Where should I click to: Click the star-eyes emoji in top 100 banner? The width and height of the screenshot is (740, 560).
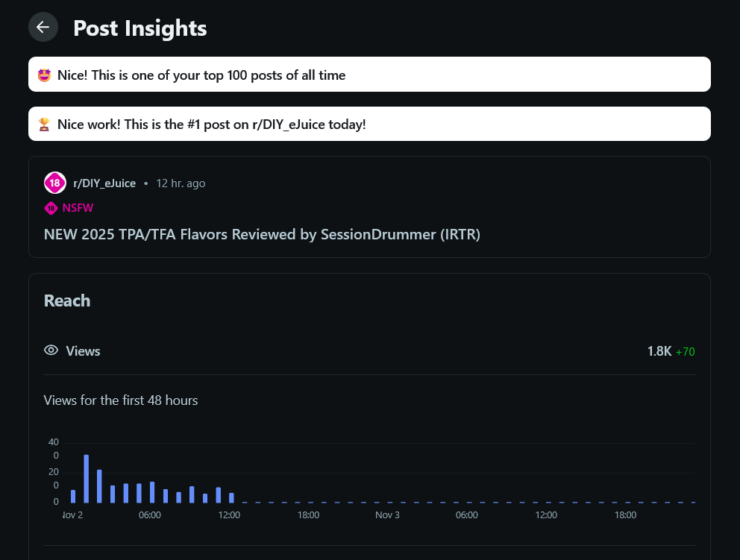pos(45,75)
